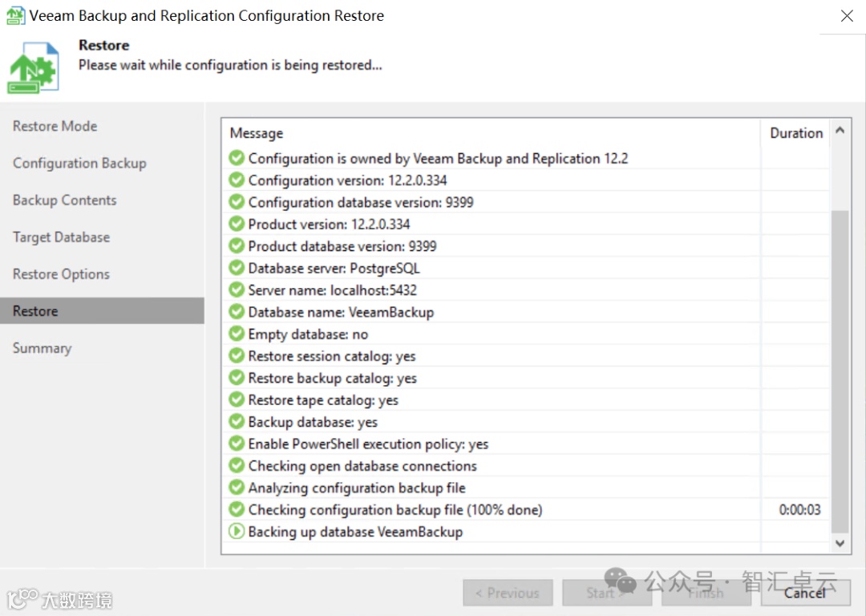866x616 pixels.
Task: Select row text Enable PowerShell execution policy: yes
Action: (368, 444)
